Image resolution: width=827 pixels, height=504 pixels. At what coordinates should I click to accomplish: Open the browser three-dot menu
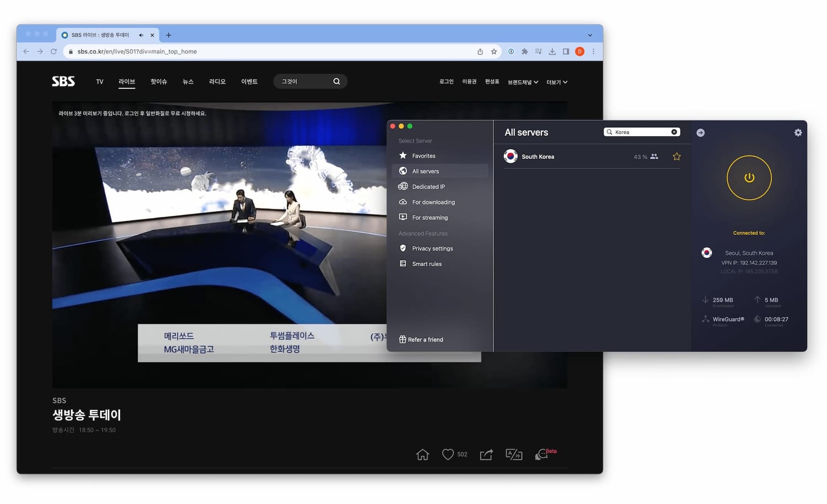pyautogui.click(x=593, y=51)
